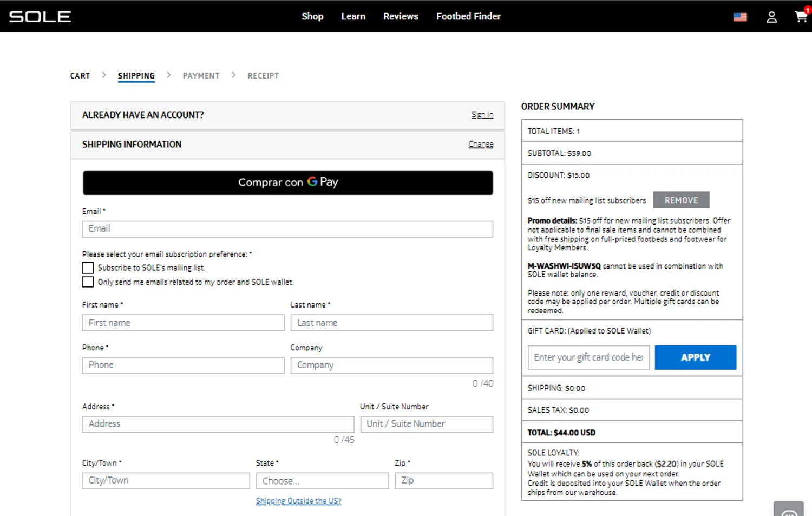Viewport: 812px width, 516px height.
Task: Check only send order-related emails option
Action: tap(88, 282)
